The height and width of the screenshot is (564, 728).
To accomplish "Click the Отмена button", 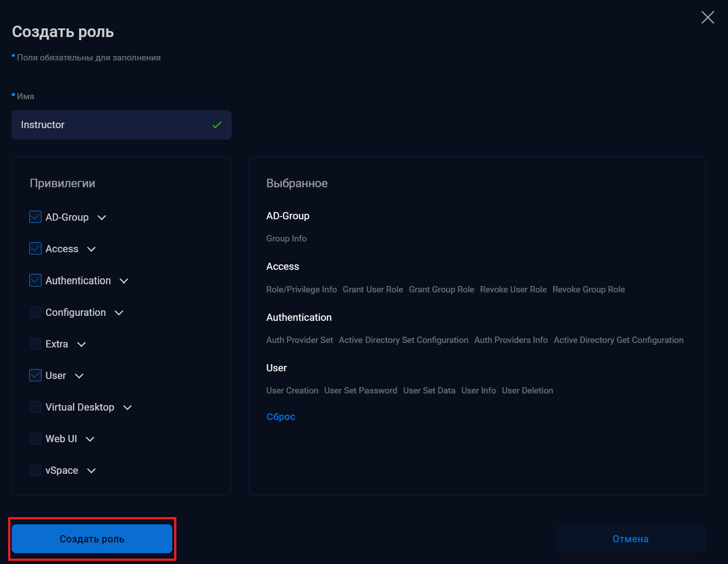I will click(x=630, y=539).
